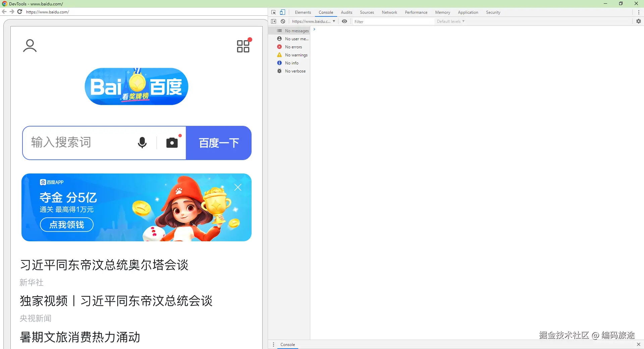Start voice search with the microphone
Viewport: 644px width, 349px height.
(142, 143)
